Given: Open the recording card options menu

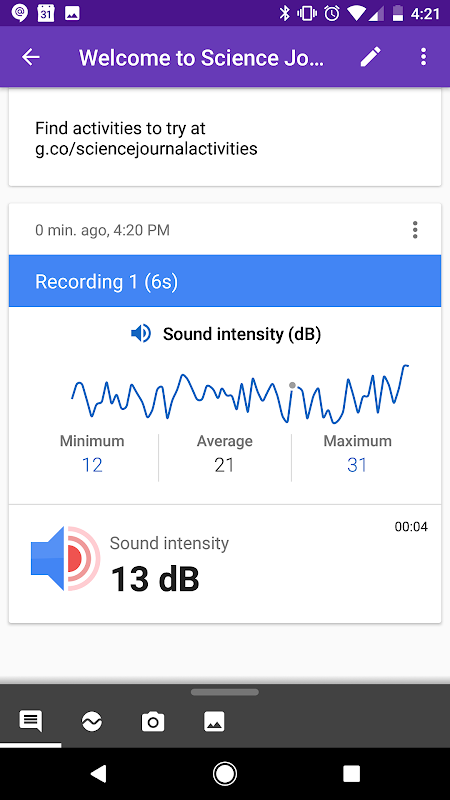Looking at the screenshot, I should coord(415,230).
